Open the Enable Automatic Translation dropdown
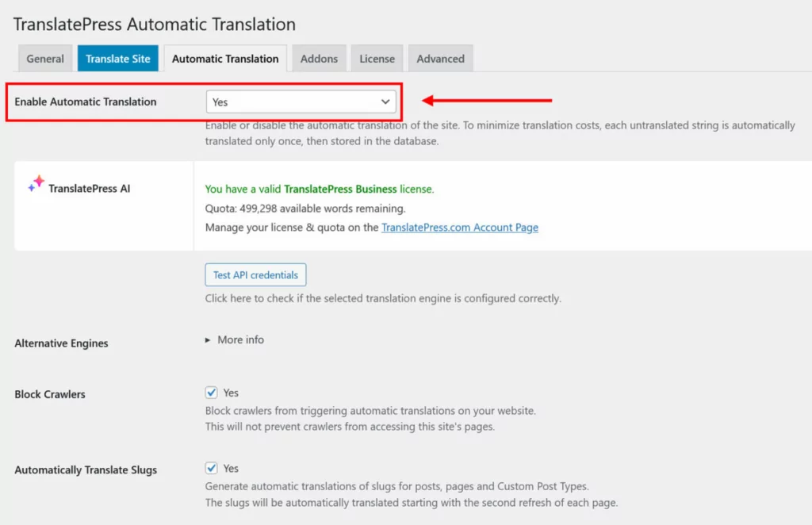This screenshot has width=812, height=525. point(301,102)
